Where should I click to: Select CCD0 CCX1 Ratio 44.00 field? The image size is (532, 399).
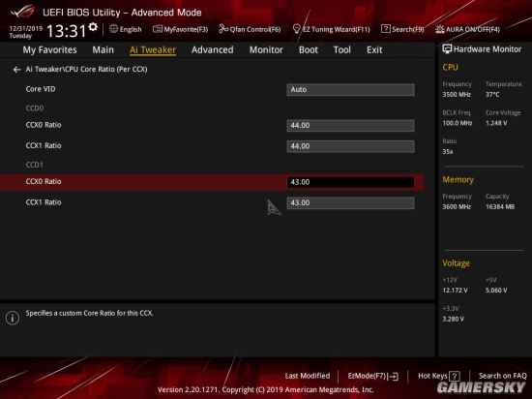coord(350,146)
